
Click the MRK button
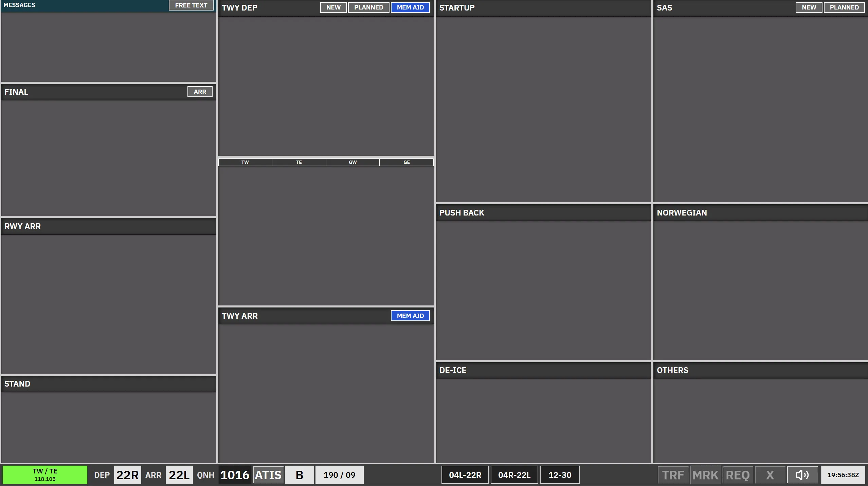[x=705, y=475]
